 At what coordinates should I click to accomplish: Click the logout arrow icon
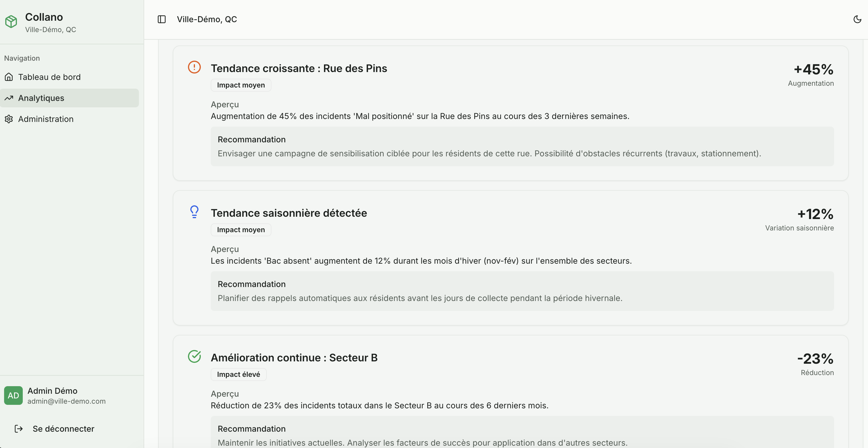19,429
